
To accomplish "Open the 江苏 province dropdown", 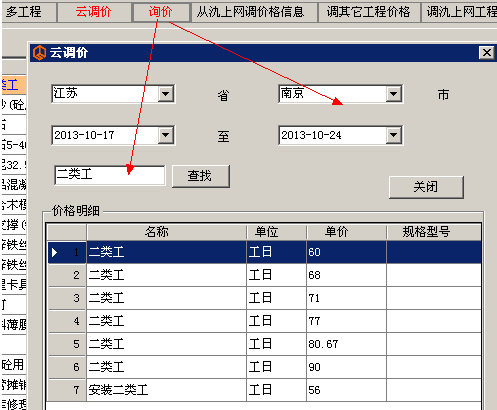I will [x=166, y=94].
